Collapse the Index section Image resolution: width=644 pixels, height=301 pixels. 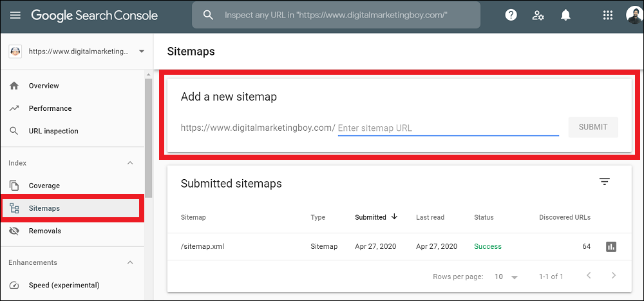[130, 163]
